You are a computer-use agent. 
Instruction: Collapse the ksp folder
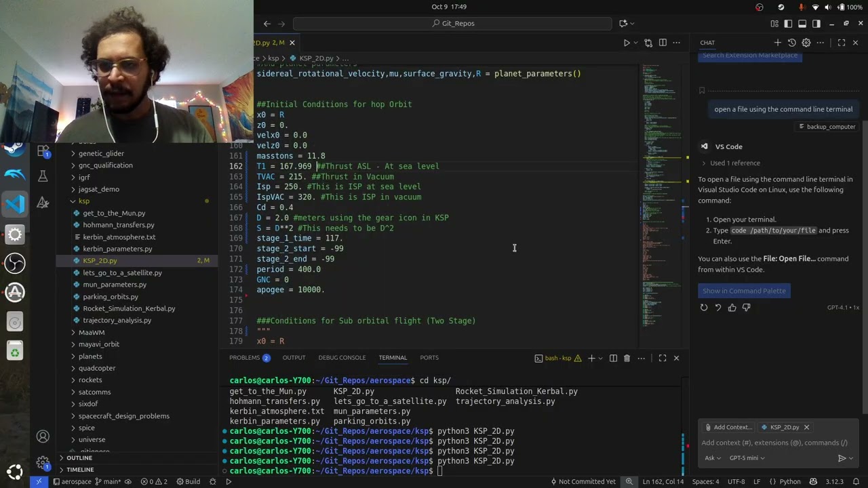[x=136, y=201]
